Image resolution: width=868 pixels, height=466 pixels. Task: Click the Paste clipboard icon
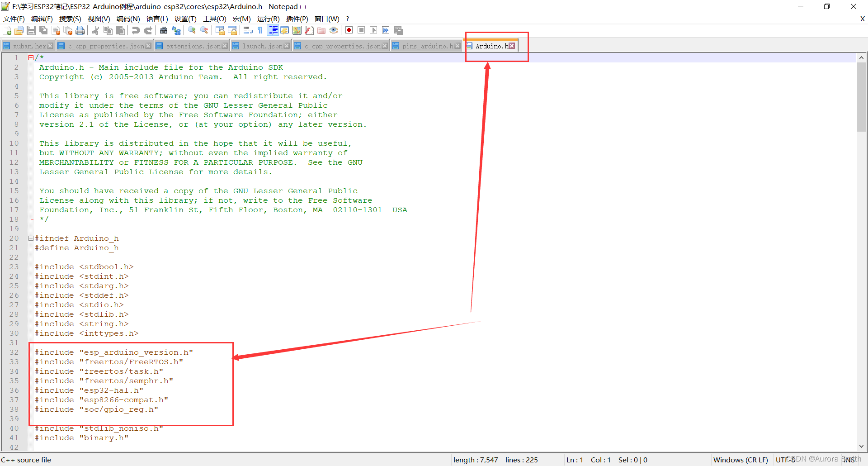pyautogui.click(x=120, y=30)
